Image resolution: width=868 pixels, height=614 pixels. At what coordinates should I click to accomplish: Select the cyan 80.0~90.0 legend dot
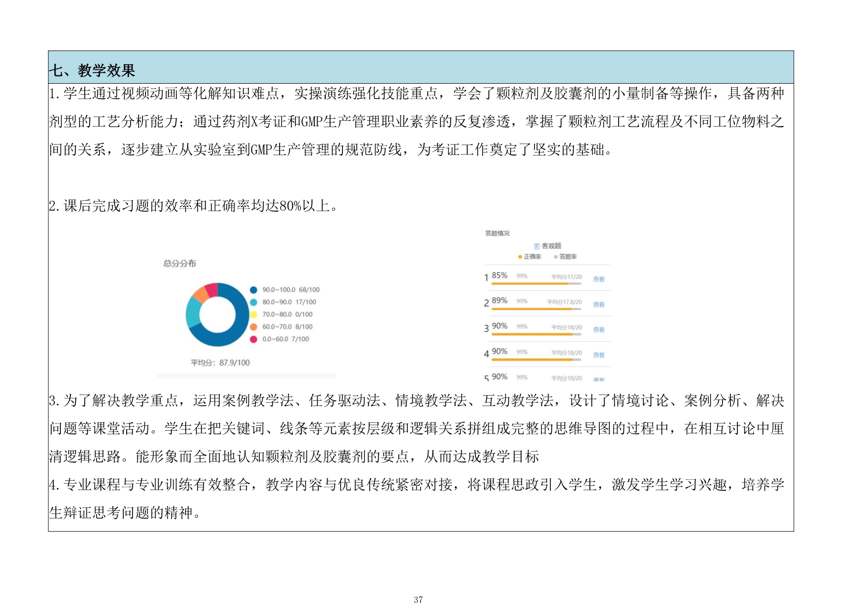(253, 303)
